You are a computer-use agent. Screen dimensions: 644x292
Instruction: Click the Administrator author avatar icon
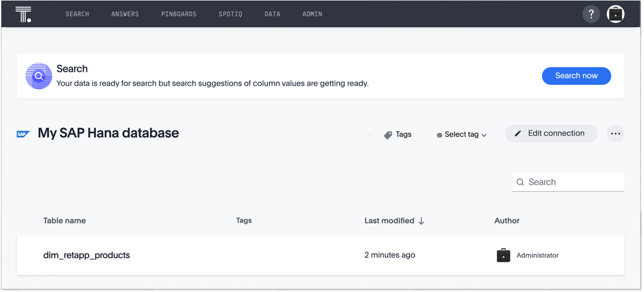[x=503, y=255]
